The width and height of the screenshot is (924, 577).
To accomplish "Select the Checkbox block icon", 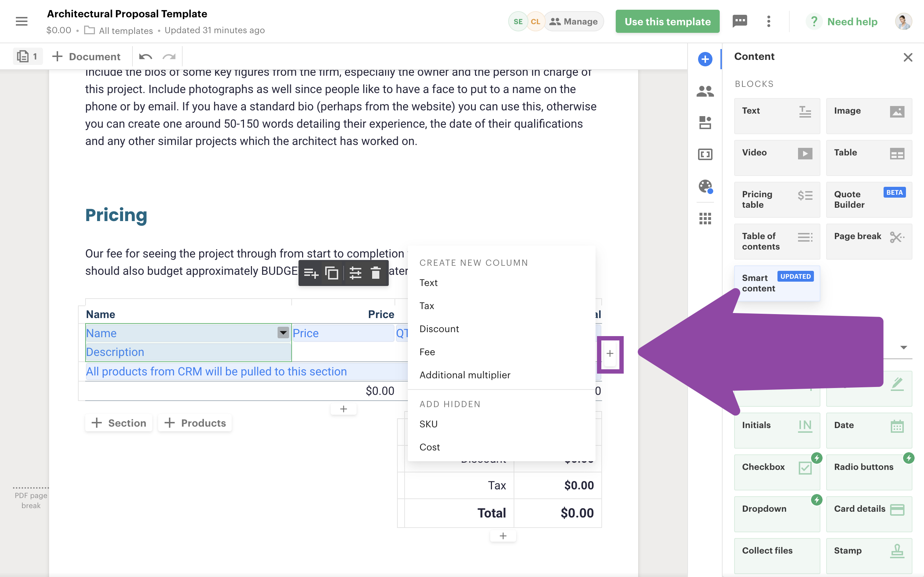I will point(805,467).
